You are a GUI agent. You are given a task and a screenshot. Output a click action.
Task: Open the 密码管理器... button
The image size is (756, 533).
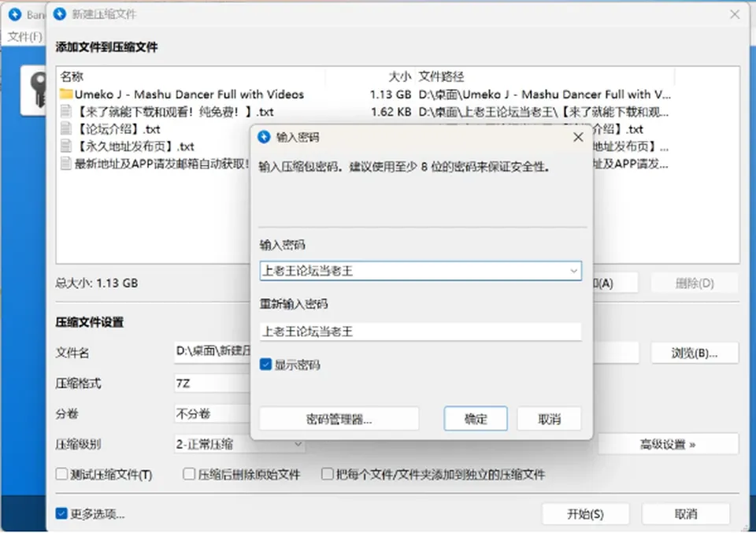[x=339, y=419]
